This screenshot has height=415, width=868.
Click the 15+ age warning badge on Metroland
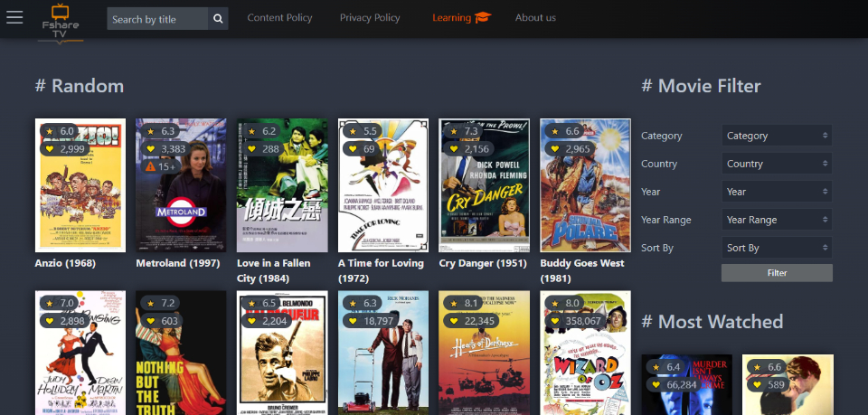(x=161, y=166)
